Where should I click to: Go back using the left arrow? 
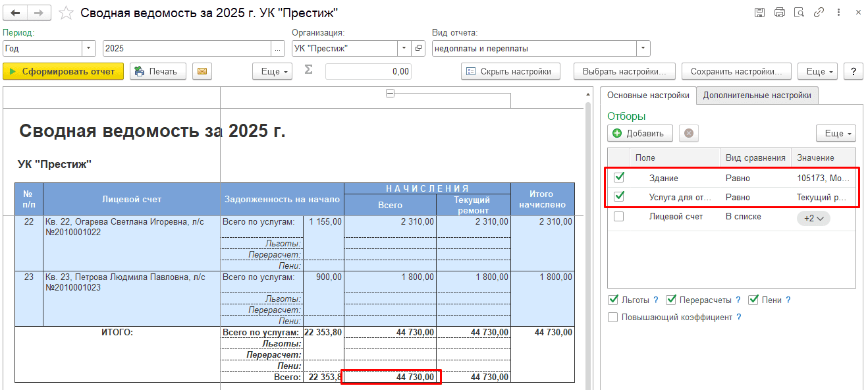click(16, 13)
